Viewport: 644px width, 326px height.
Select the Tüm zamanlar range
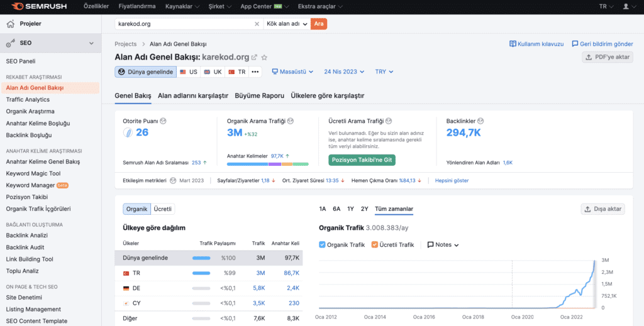pos(394,209)
